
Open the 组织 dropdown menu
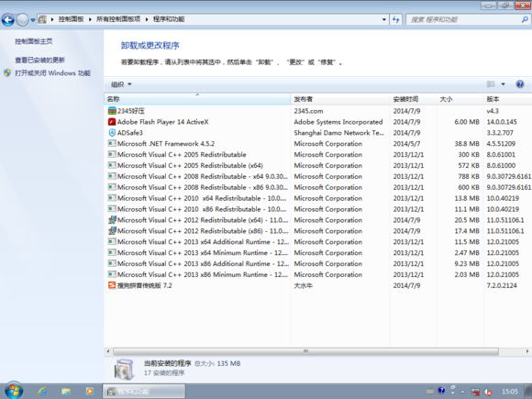click(x=121, y=84)
